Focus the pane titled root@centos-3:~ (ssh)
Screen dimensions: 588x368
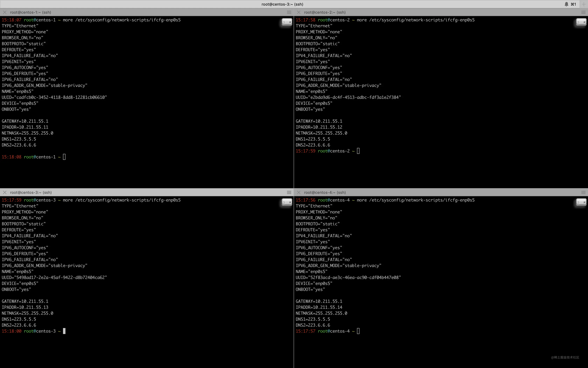[31, 192]
